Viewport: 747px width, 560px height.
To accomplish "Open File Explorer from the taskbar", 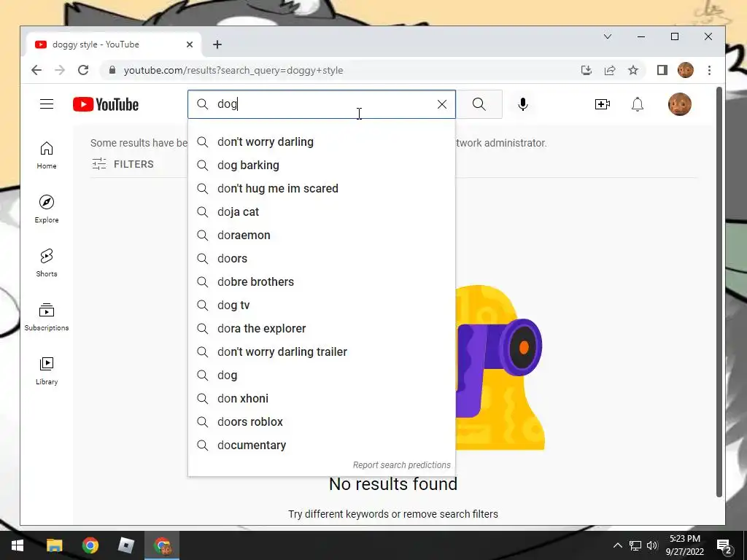I will pos(54,545).
